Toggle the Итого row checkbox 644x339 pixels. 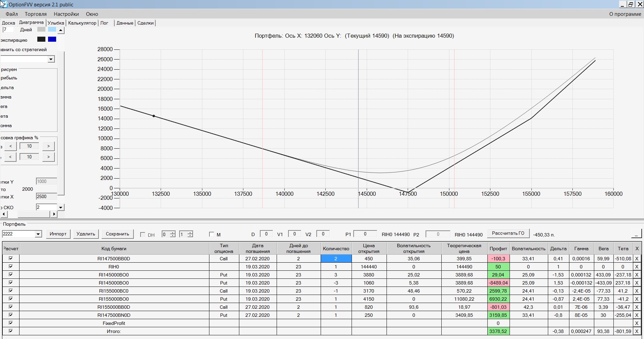[x=11, y=331]
